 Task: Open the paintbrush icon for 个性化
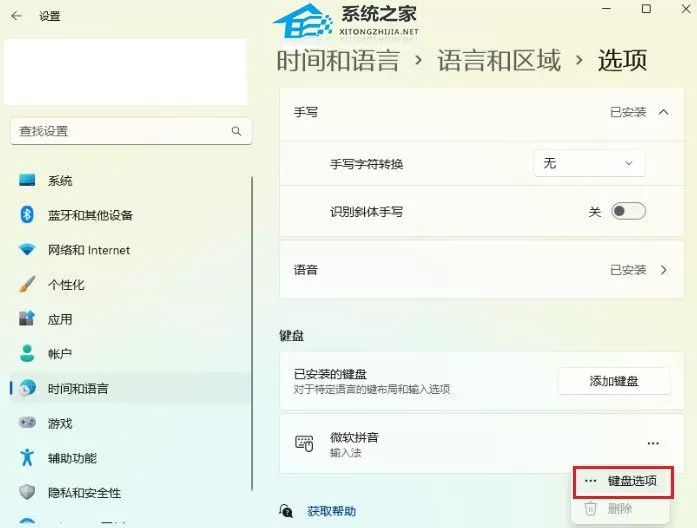pos(27,284)
